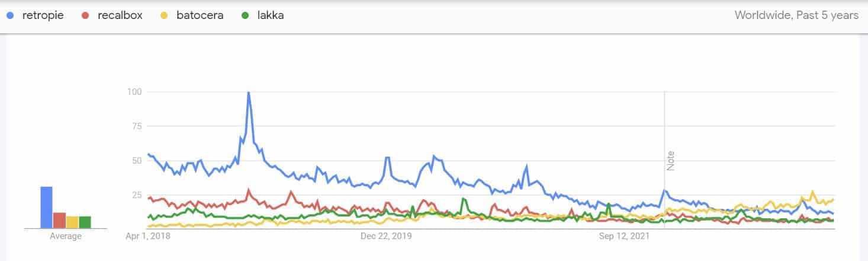Select the lakka legend label

point(271,16)
